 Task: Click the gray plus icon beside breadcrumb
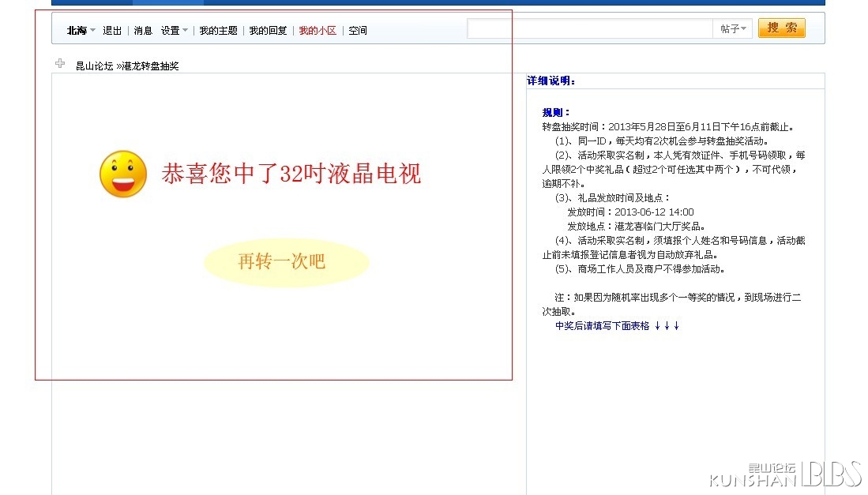click(60, 64)
